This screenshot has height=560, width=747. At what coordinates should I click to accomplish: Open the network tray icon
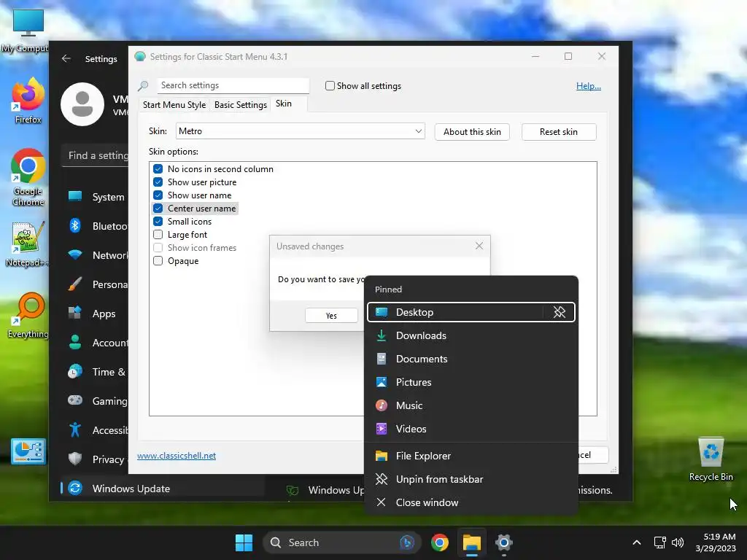click(x=659, y=542)
